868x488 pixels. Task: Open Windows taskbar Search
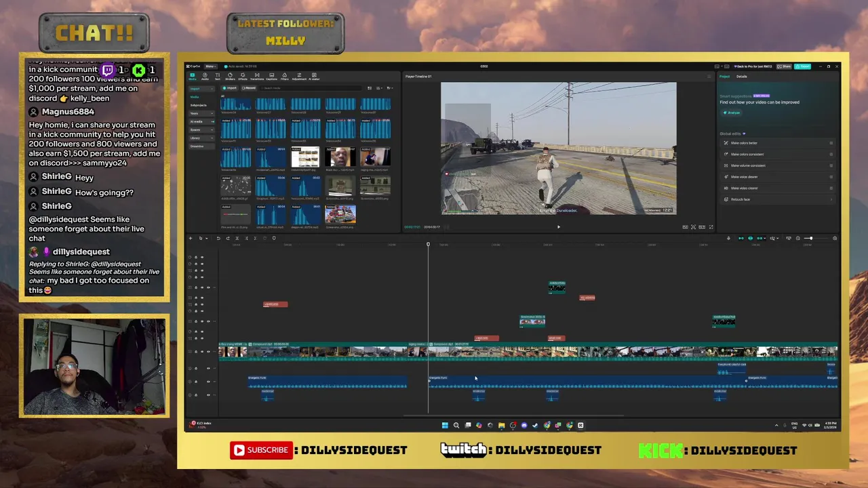pyautogui.click(x=456, y=425)
